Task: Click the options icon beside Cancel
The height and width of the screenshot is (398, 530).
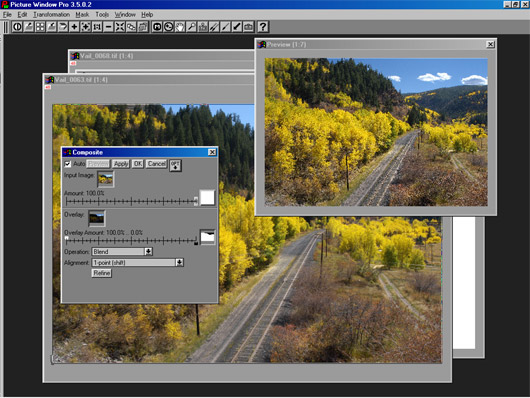Action: pyautogui.click(x=175, y=165)
